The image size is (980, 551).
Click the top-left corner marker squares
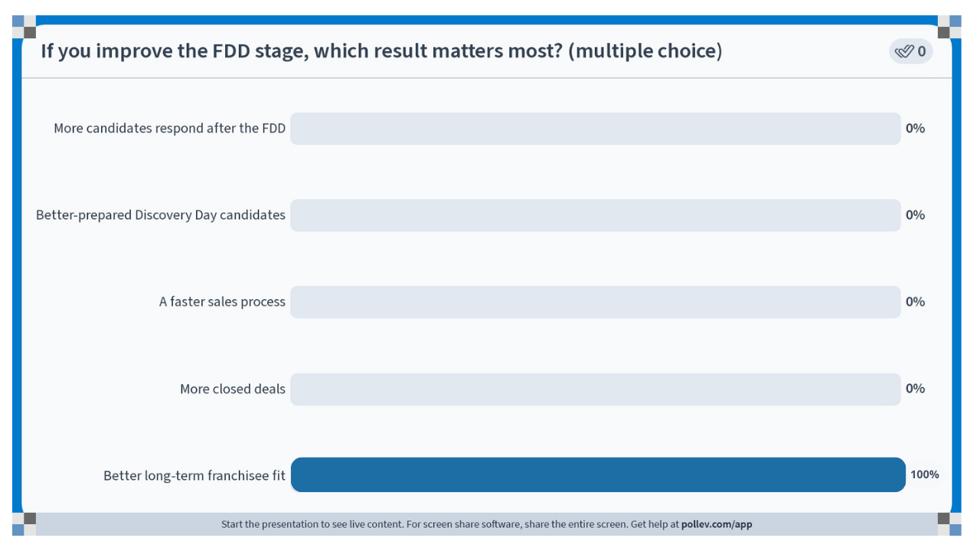(x=24, y=27)
